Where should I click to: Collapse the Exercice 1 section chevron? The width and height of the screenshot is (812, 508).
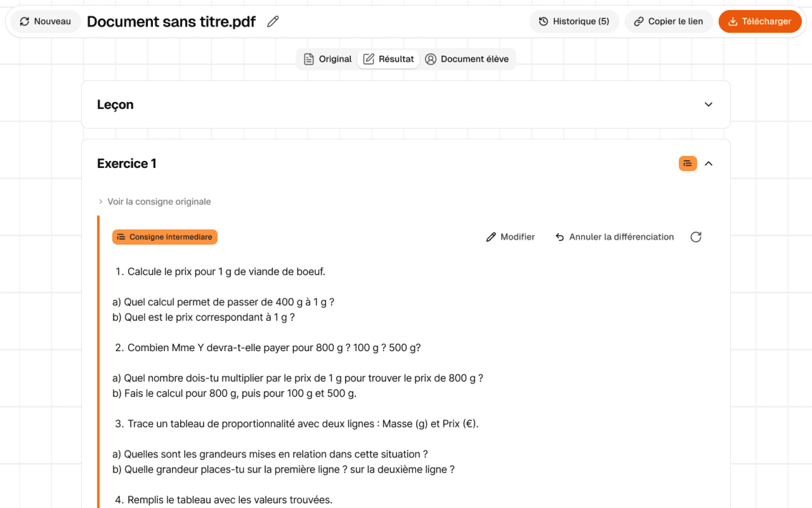tap(708, 163)
